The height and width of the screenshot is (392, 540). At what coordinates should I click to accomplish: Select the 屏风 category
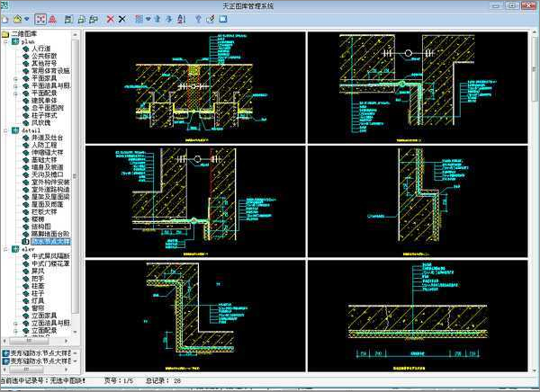[38, 272]
